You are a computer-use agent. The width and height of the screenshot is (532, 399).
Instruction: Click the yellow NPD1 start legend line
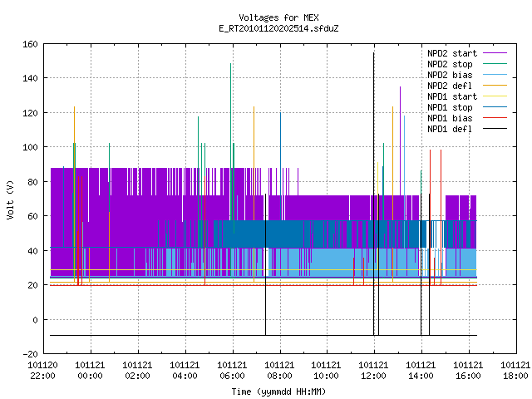(x=495, y=96)
